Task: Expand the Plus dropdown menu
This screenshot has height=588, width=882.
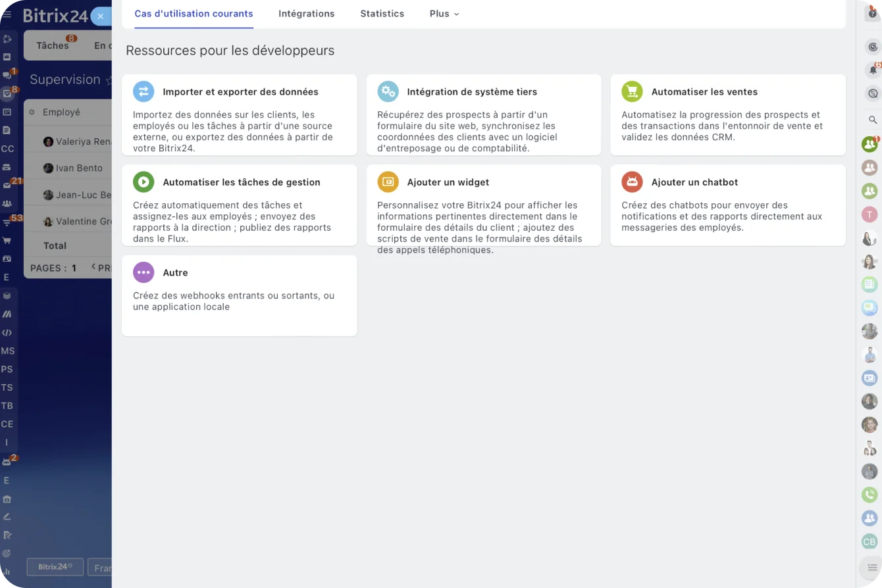Action: pyautogui.click(x=444, y=13)
